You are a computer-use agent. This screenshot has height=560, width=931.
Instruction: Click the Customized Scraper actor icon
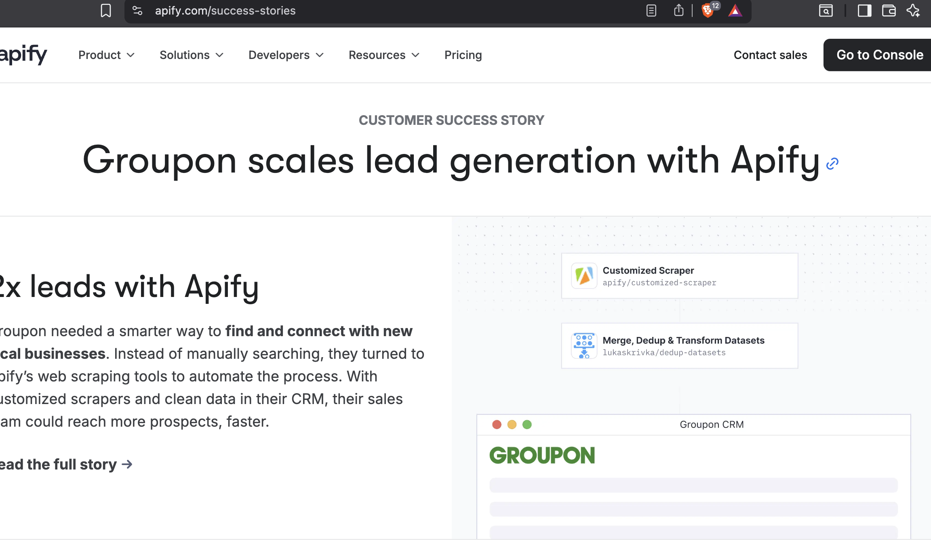pyautogui.click(x=584, y=276)
